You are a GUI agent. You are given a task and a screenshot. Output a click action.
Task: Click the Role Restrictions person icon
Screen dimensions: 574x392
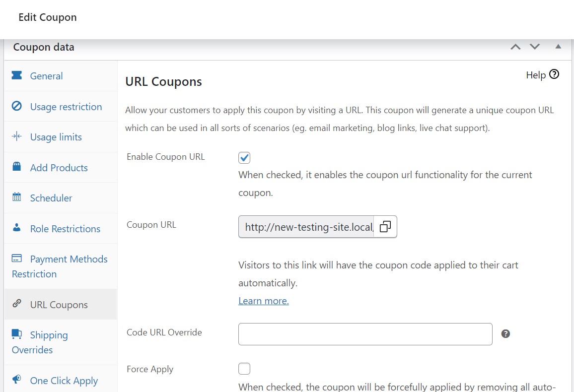click(17, 228)
